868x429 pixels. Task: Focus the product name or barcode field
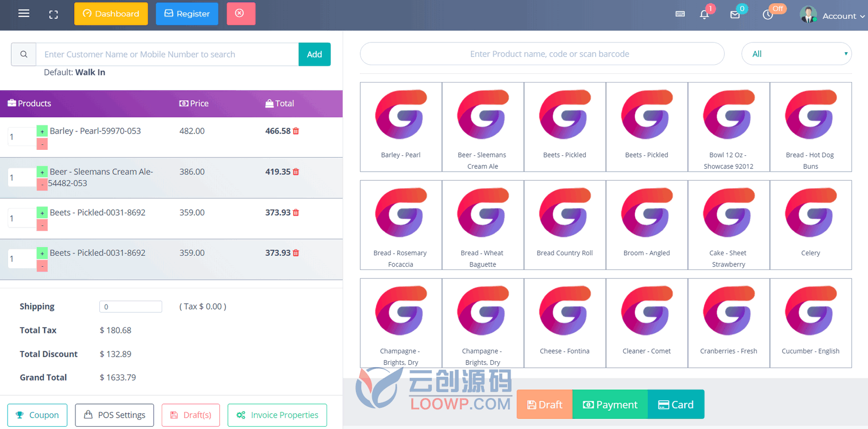[x=542, y=54]
